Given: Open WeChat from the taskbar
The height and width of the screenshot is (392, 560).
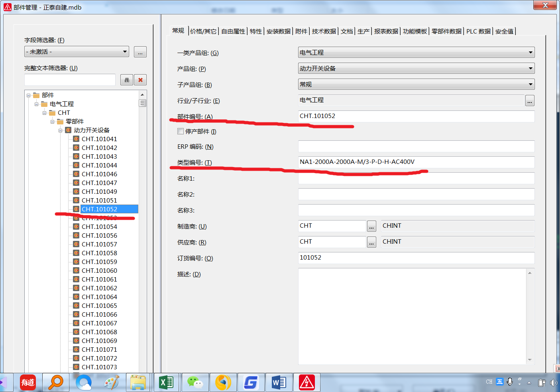Looking at the screenshot, I should pyautogui.click(x=195, y=383).
